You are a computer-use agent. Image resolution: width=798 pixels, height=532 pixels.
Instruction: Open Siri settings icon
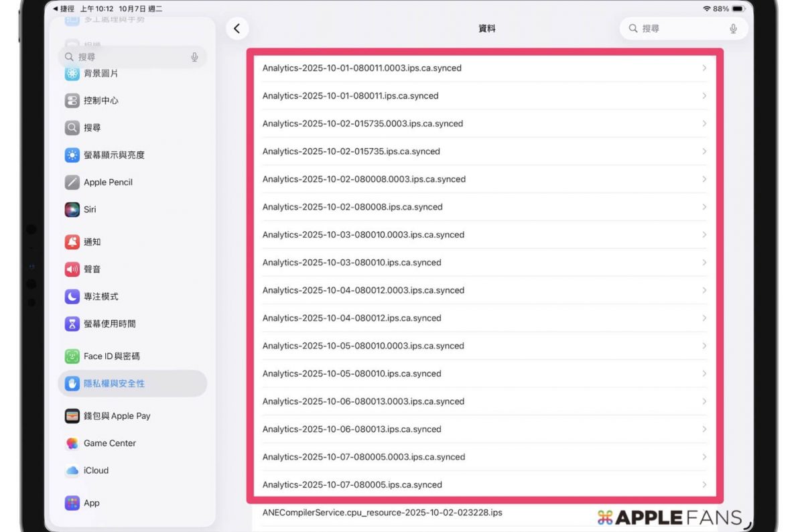(72, 210)
